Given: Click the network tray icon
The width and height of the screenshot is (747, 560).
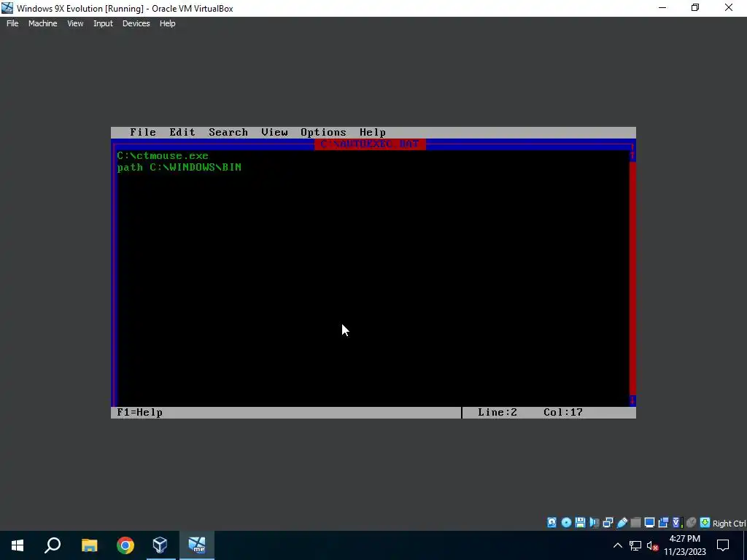Looking at the screenshot, I should click(x=635, y=545).
